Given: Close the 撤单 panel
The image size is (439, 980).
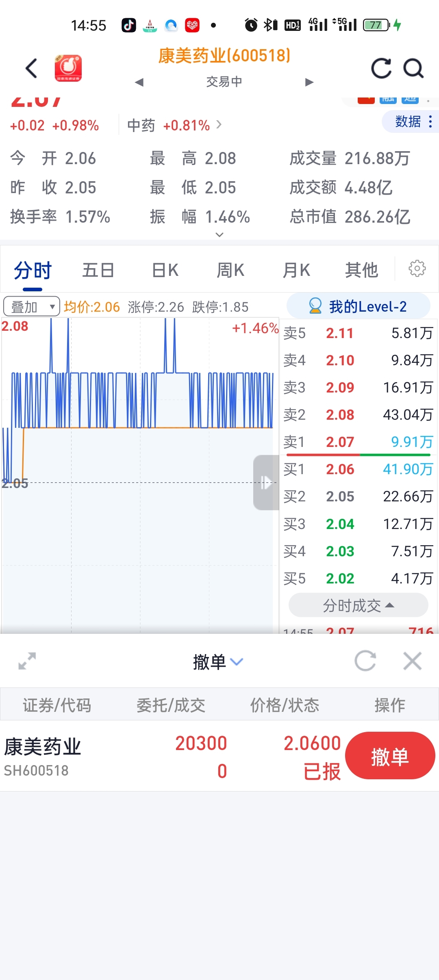Looking at the screenshot, I should [413, 661].
